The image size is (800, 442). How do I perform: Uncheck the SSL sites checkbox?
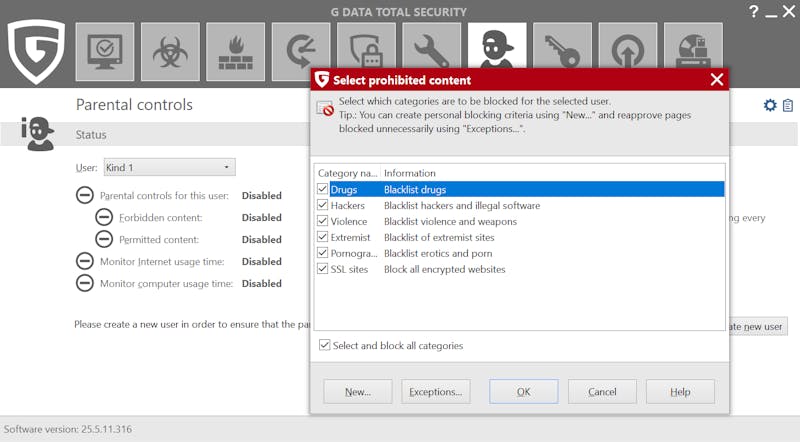322,268
